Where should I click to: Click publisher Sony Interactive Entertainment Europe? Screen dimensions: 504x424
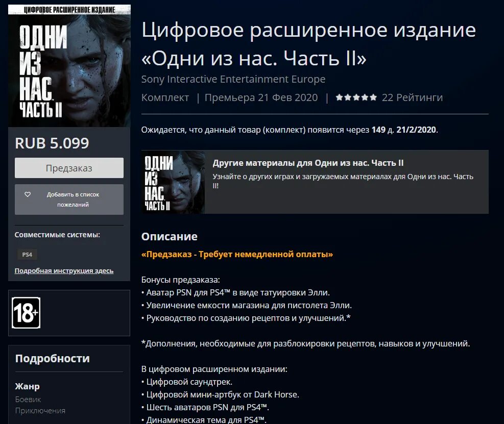[x=233, y=79]
